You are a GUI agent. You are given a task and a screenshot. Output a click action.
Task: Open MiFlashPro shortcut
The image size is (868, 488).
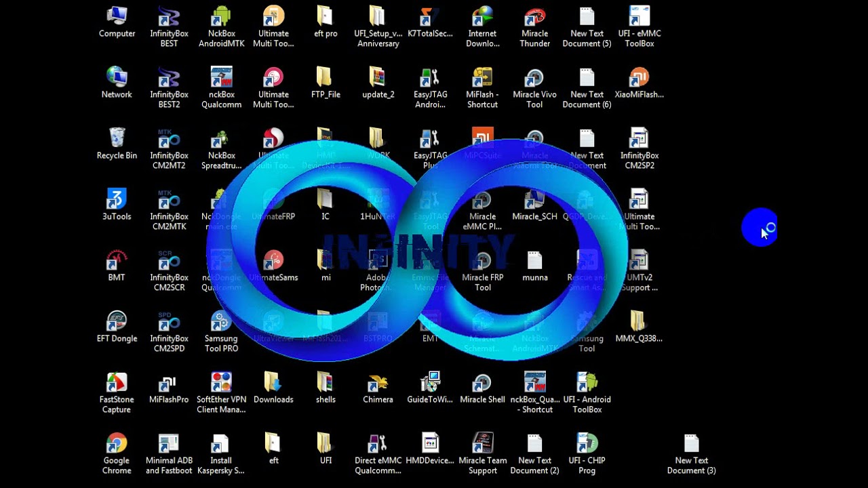pos(169,389)
